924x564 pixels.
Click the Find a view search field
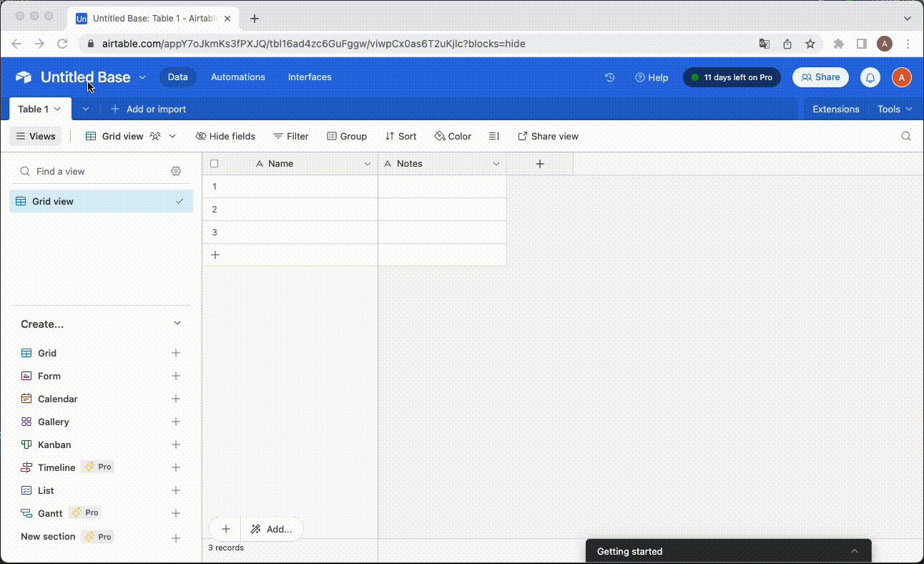point(93,171)
